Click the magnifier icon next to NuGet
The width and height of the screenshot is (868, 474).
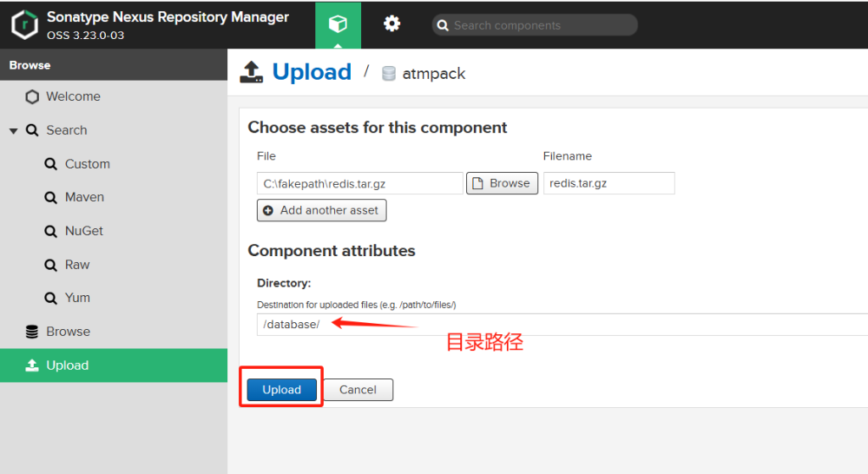50,232
